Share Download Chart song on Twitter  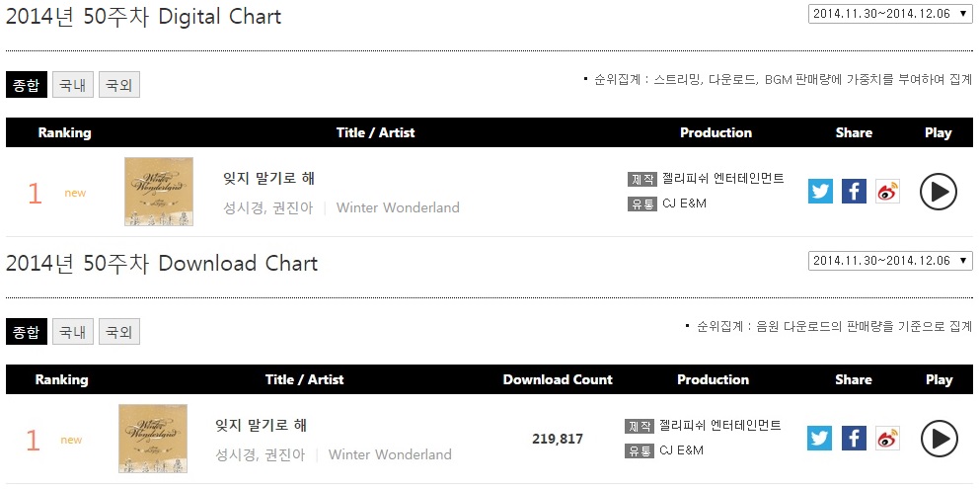pyautogui.click(x=819, y=439)
